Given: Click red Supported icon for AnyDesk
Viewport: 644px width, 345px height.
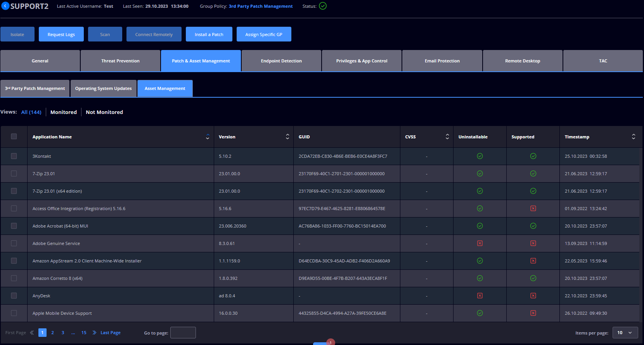Looking at the screenshot, I should pos(533,296).
